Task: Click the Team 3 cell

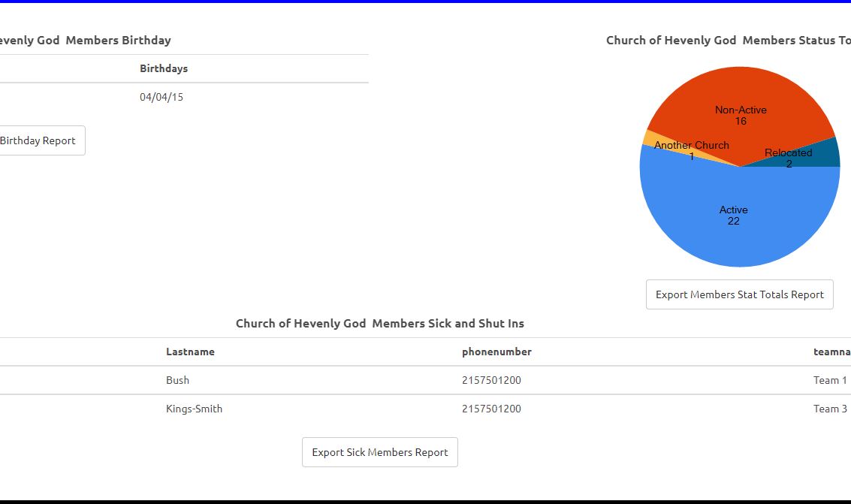Action: (x=830, y=409)
